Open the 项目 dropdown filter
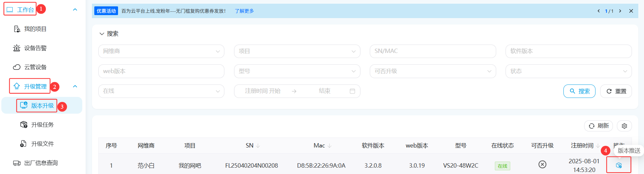644x174 pixels. (297, 51)
